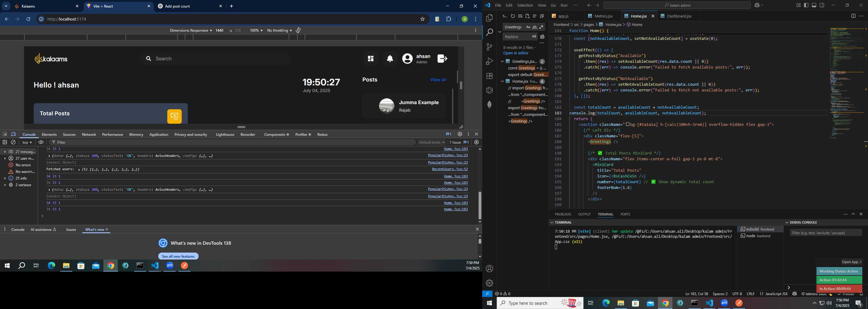
Task: Open the Selection menu in VS Code
Action: tap(525, 5)
